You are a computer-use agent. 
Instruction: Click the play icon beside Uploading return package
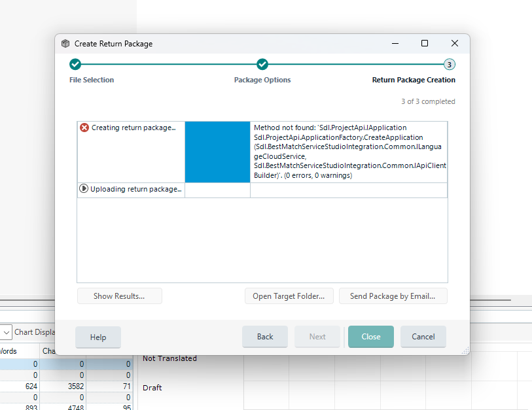tap(84, 189)
